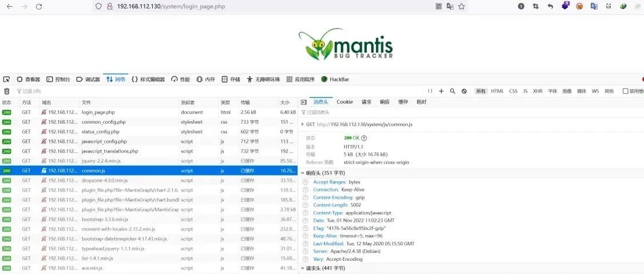Viewport: 644px width, 274px height.
Task: Switch to the Network (网络) tab
Action: (116, 80)
